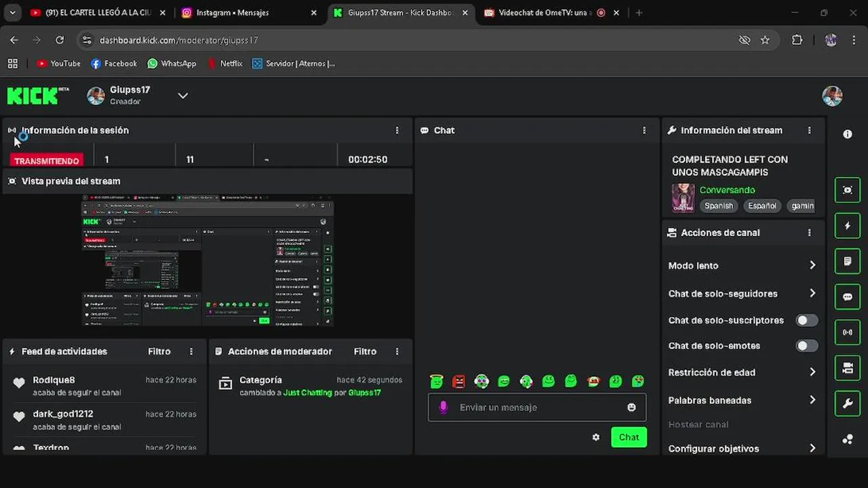
Task: Click the Just Chatting category link
Action: [307, 392]
